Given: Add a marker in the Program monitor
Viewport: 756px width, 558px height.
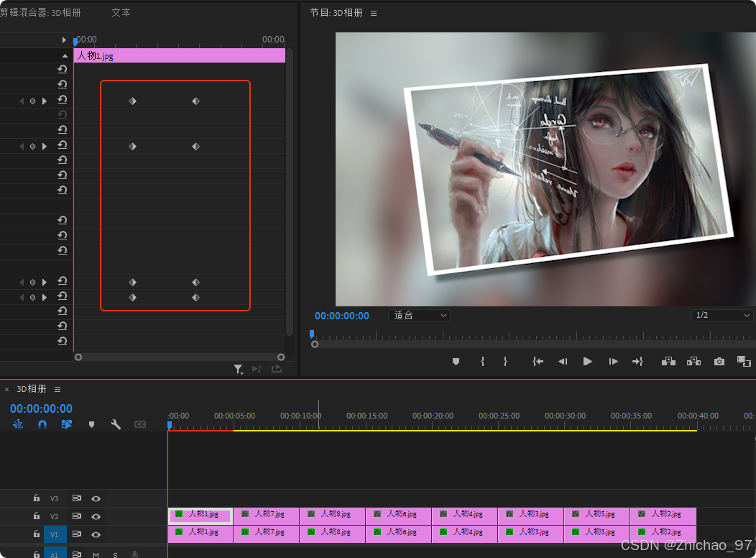Looking at the screenshot, I should click(x=456, y=361).
